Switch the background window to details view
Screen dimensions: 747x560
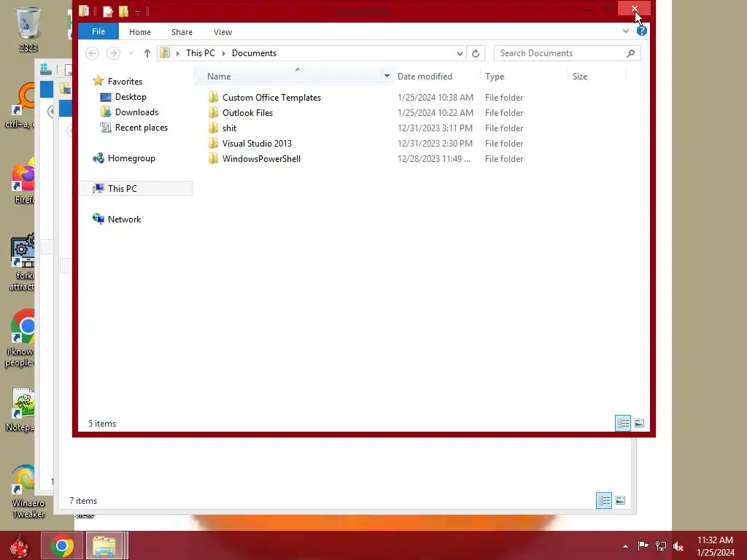coord(604,500)
